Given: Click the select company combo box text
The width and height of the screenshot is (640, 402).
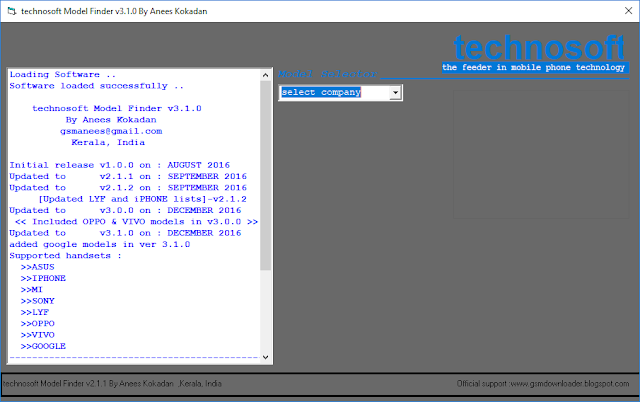Looking at the screenshot, I should 321,92.
